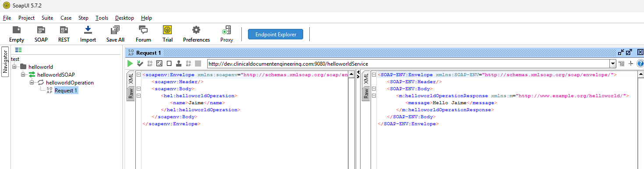Click the endpoint URL input field
The image size is (644, 169).
[408, 64]
